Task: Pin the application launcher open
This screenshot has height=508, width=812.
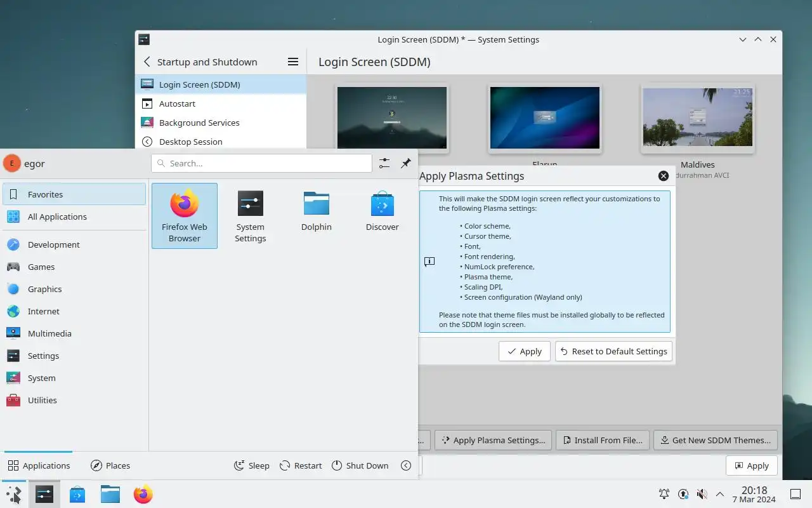Action: coord(406,163)
